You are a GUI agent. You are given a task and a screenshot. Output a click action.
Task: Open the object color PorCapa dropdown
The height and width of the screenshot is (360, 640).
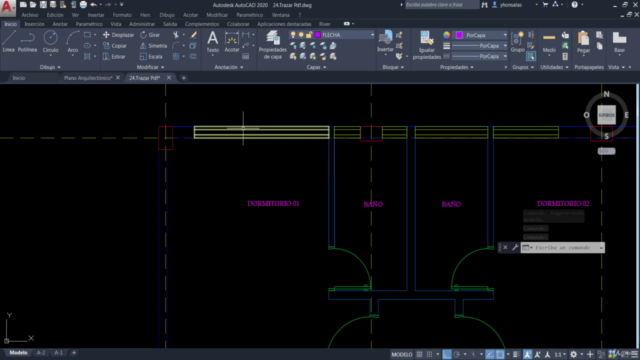505,35
